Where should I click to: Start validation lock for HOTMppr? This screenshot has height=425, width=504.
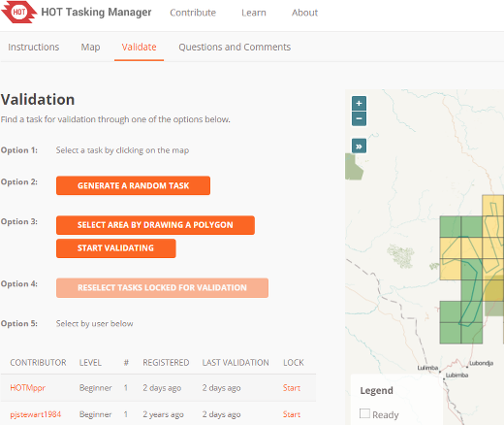point(292,388)
